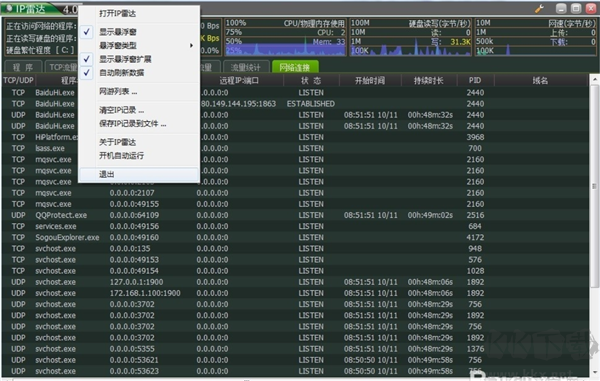Minimize the IP雷达 window
The image size is (600, 381).
561,8
